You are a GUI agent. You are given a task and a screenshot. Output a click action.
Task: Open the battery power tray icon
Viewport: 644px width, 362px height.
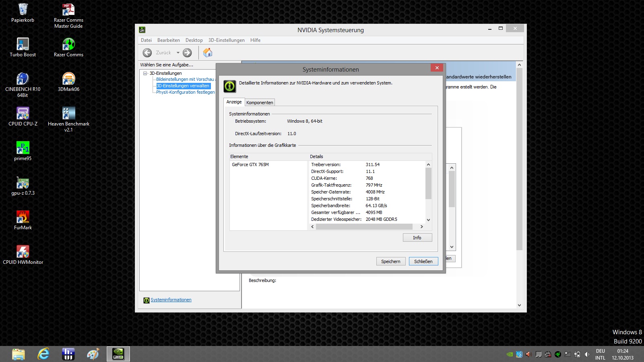point(577,354)
